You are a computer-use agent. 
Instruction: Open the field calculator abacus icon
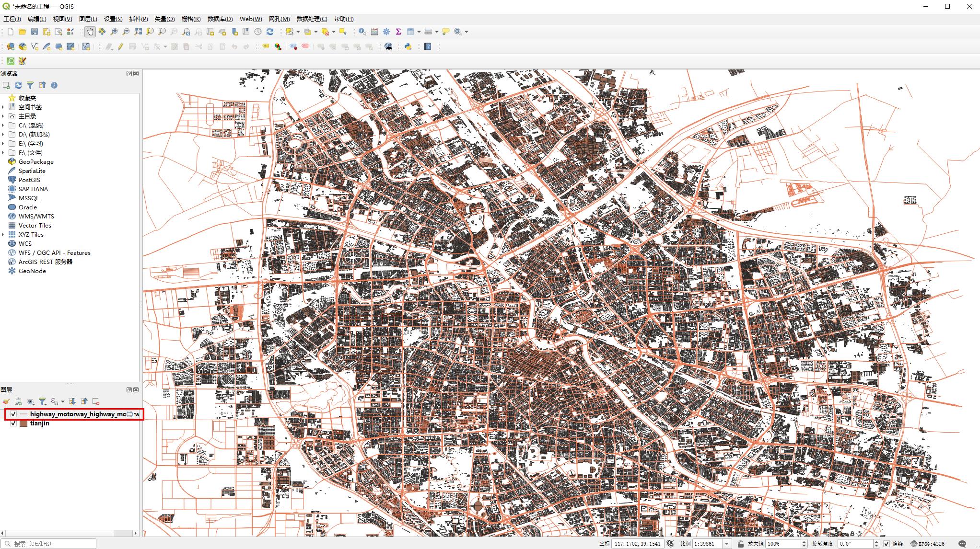(x=374, y=32)
